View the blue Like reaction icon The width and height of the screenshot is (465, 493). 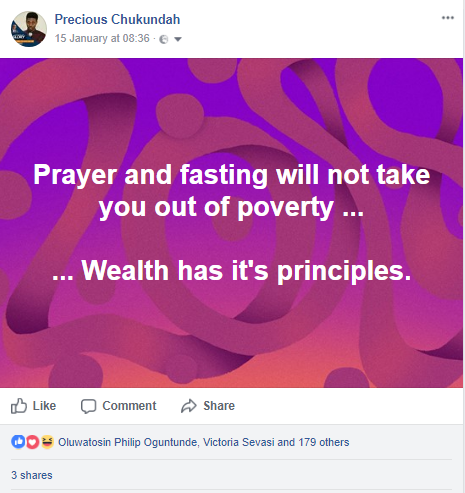point(18,442)
